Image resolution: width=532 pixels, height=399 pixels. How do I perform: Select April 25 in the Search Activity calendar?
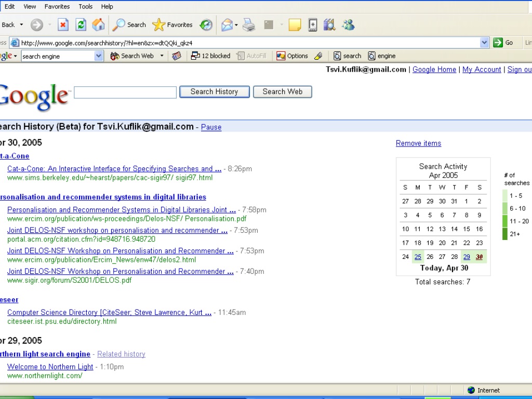coord(418,257)
